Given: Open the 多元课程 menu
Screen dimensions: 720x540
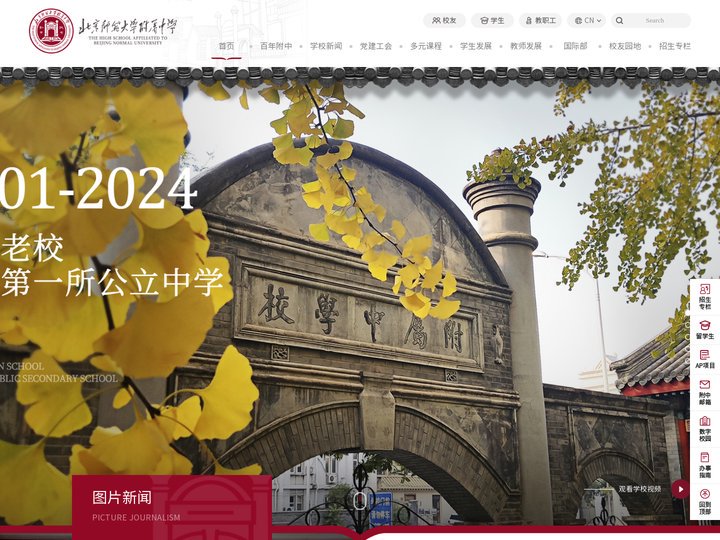Looking at the screenshot, I should click(426, 46).
